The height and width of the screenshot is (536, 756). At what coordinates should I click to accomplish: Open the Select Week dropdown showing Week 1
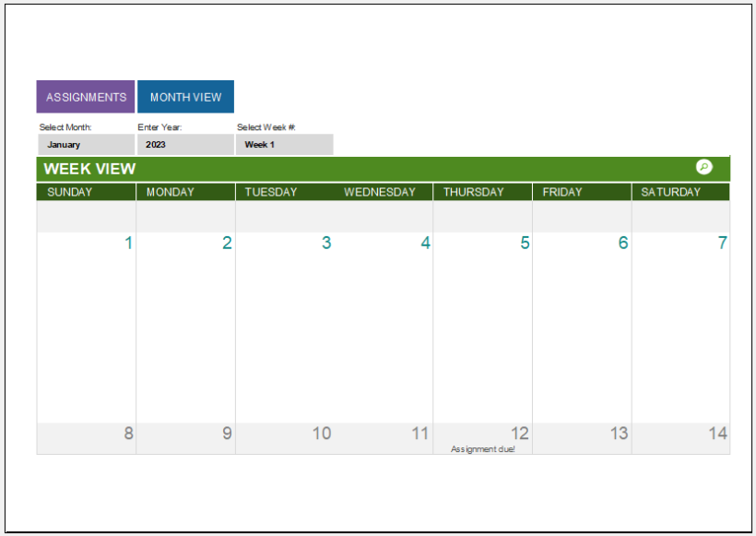tap(284, 144)
